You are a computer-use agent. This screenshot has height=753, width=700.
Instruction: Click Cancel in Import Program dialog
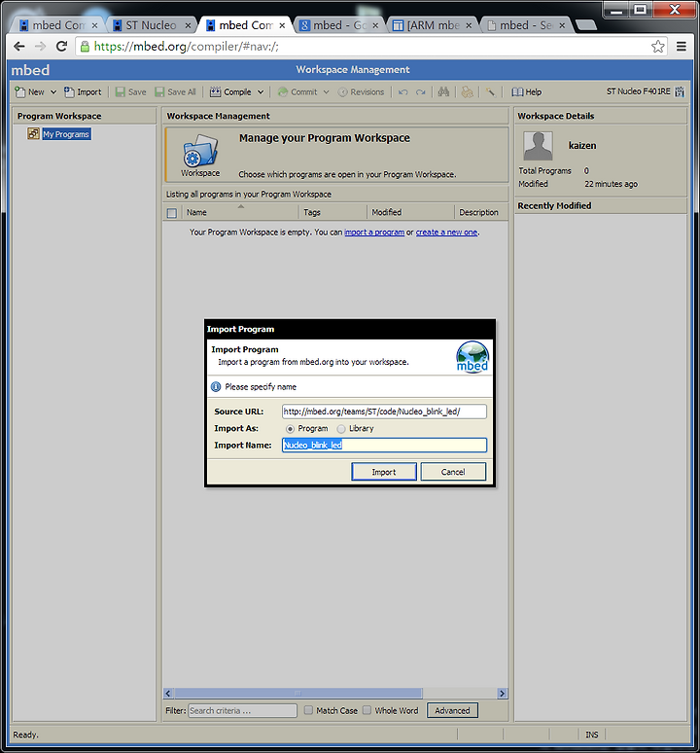[453, 472]
